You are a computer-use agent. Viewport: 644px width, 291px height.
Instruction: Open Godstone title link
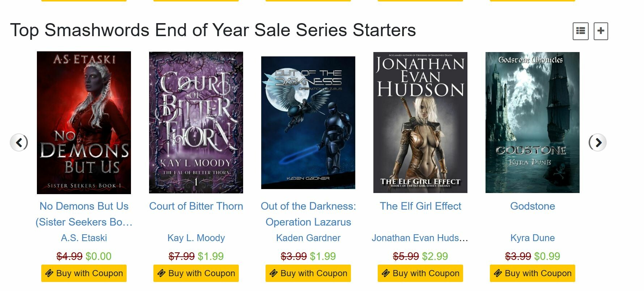[x=533, y=206]
